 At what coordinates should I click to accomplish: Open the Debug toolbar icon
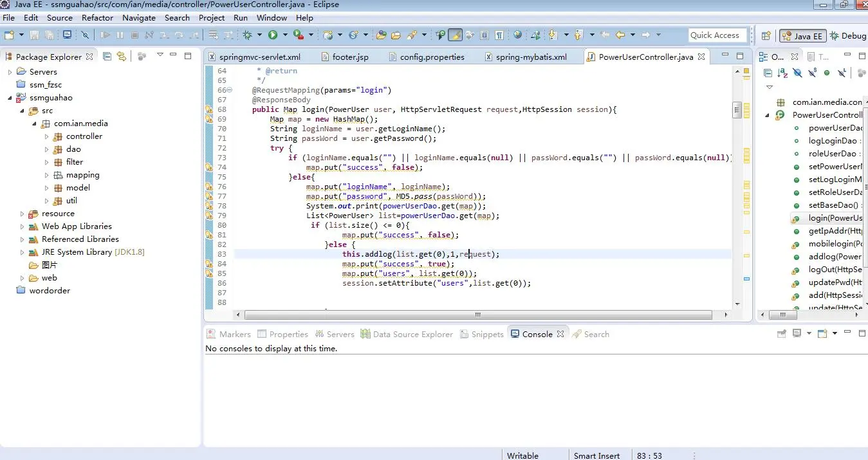248,35
